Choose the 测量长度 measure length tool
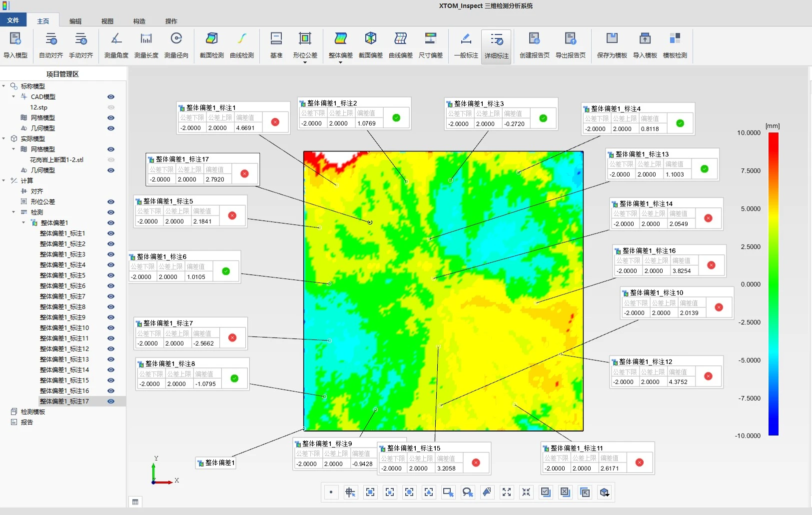 146,45
